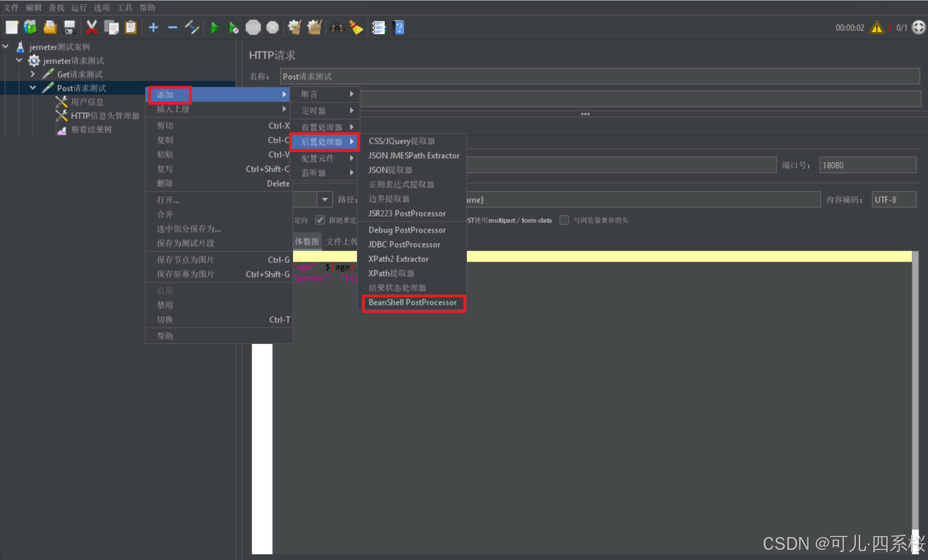This screenshot has height=560, width=928.
Task: Select 察看结果树 in the tree
Action: 91,130
